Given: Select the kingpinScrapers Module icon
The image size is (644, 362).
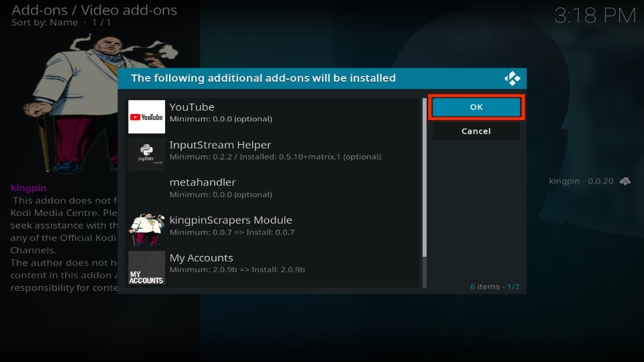Looking at the screenshot, I should coord(147,229).
